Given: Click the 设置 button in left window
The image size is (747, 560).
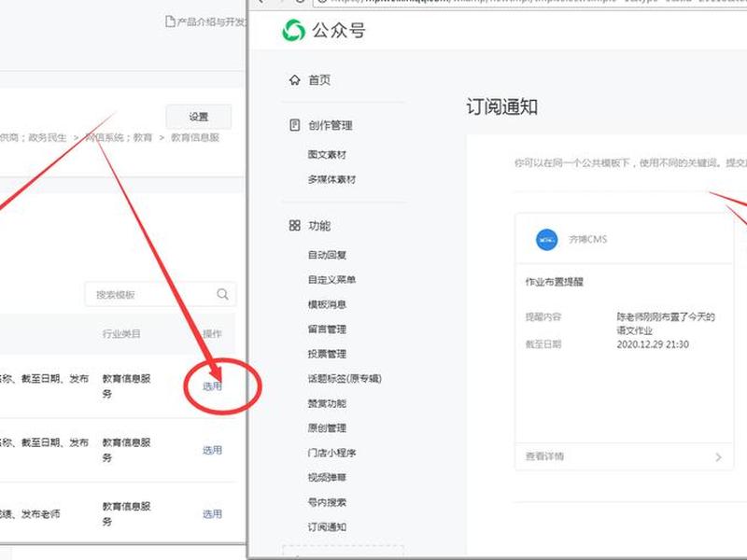Looking at the screenshot, I should point(199,117).
